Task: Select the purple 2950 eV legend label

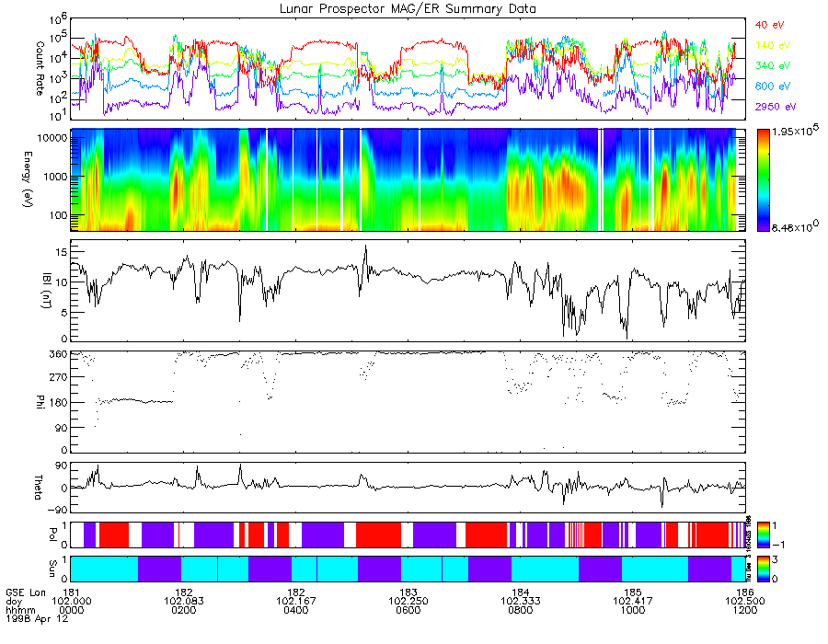Action: (776, 107)
